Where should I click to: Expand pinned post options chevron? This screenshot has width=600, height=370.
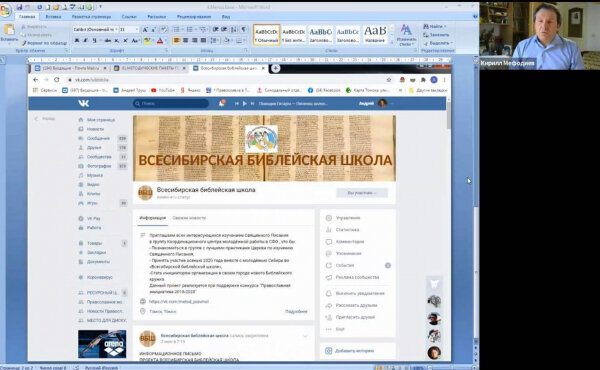[305, 336]
